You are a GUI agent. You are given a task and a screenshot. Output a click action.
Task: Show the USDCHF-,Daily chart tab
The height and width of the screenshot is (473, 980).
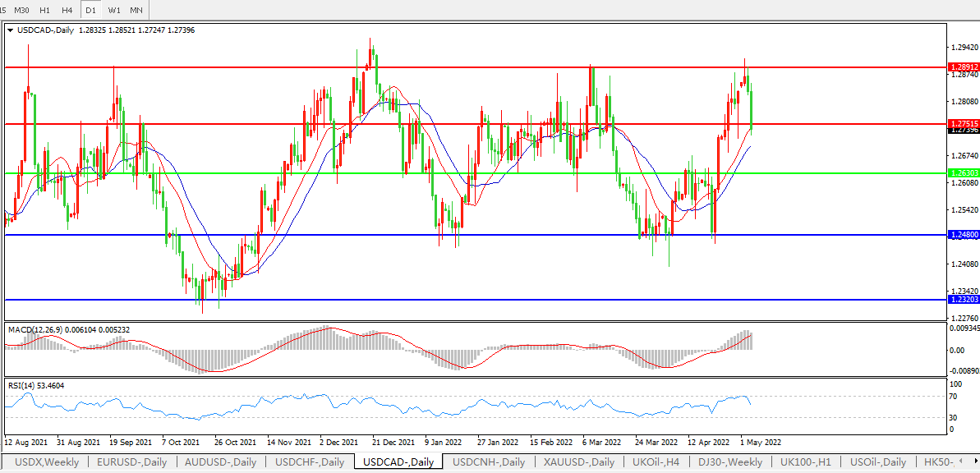pos(310,462)
